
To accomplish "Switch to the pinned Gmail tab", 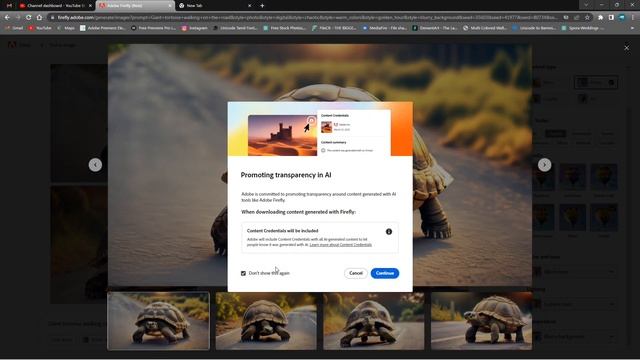I will tap(9, 6).
